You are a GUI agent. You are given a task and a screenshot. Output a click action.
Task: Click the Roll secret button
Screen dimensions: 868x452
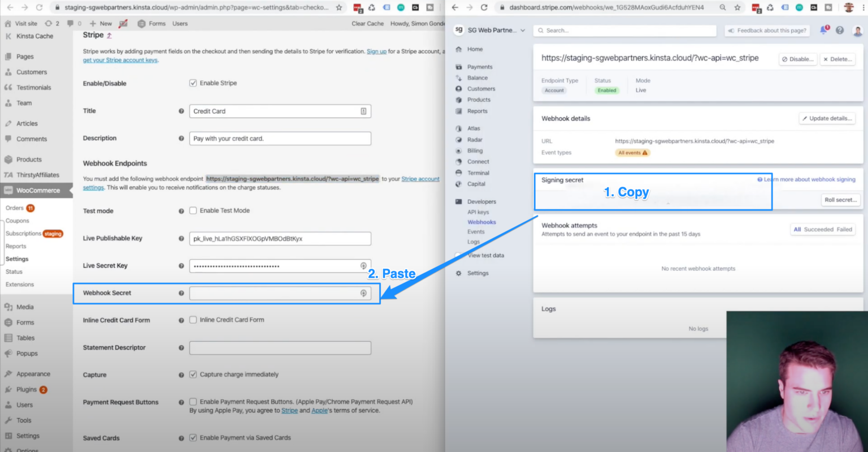pos(841,200)
